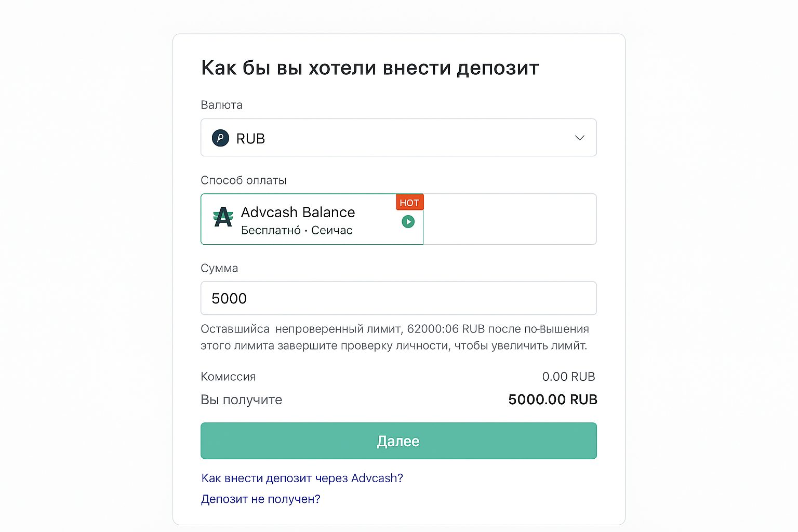Screen dimensions: 798x532
Task: Open "Как внести депозит через Advcash?" link
Action: click(x=302, y=478)
